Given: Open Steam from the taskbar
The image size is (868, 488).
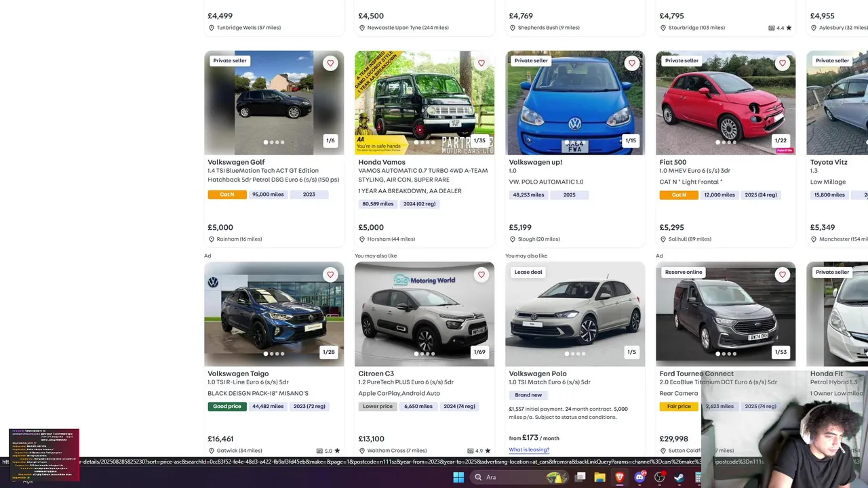Looking at the screenshot, I should tap(679, 477).
